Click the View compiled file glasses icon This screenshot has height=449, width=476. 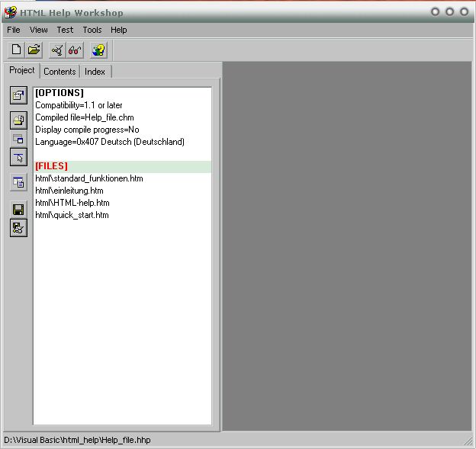[x=75, y=50]
